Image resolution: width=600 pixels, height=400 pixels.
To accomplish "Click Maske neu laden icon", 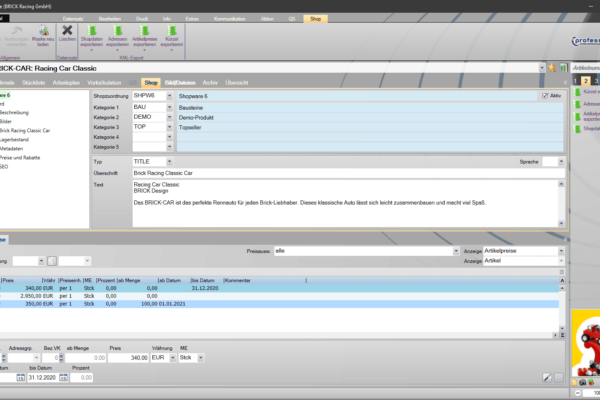I will coord(42,37).
